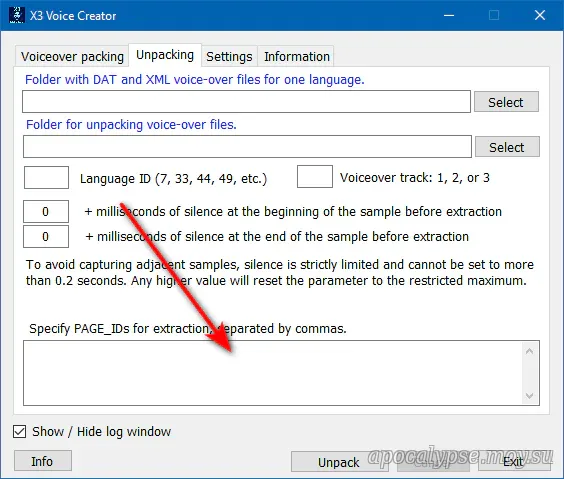Screen dimensions: 564x479
Task: Click the X3 Voice Creator app icon
Action: pyautogui.click(x=17, y=15)
